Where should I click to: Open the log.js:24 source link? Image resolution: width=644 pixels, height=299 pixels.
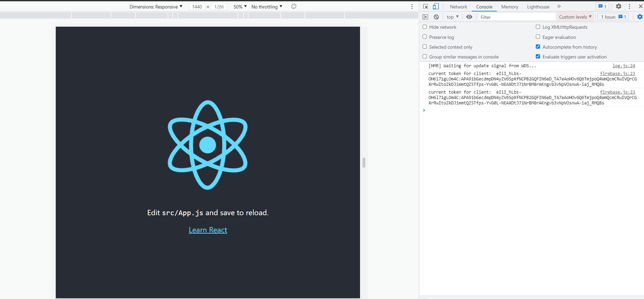point(624,66)
